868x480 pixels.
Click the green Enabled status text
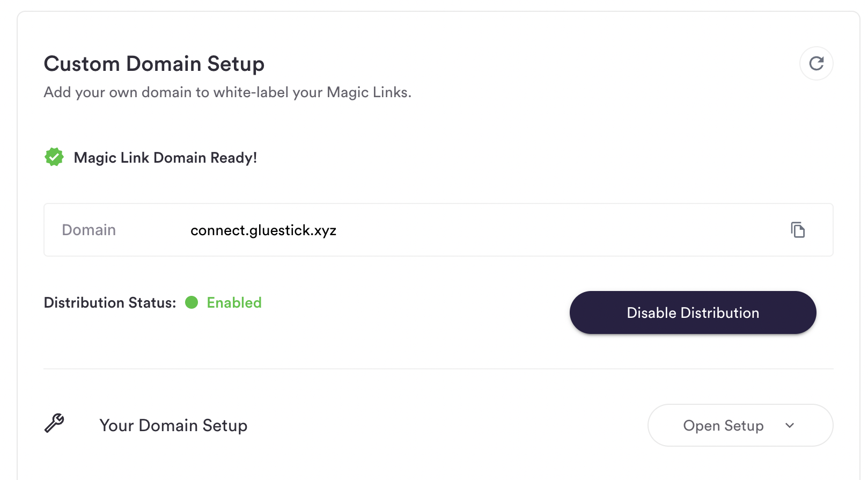pos(234,303)
